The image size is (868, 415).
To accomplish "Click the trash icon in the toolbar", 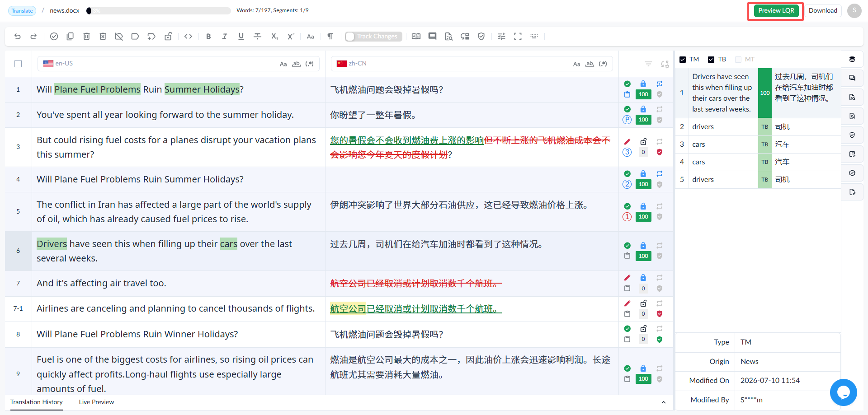I will pyautogui.click(x=86, y=37).
